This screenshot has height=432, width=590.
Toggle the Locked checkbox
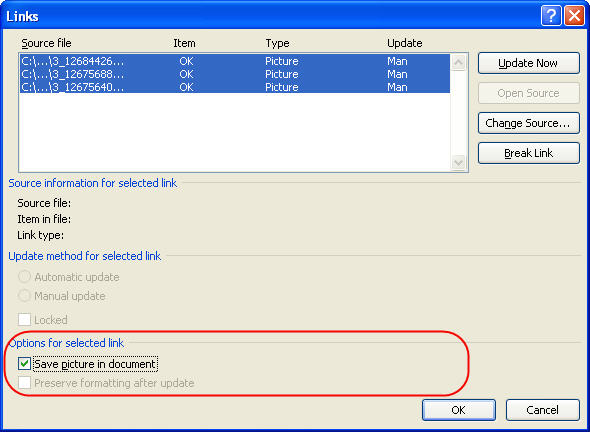[24, 319]
